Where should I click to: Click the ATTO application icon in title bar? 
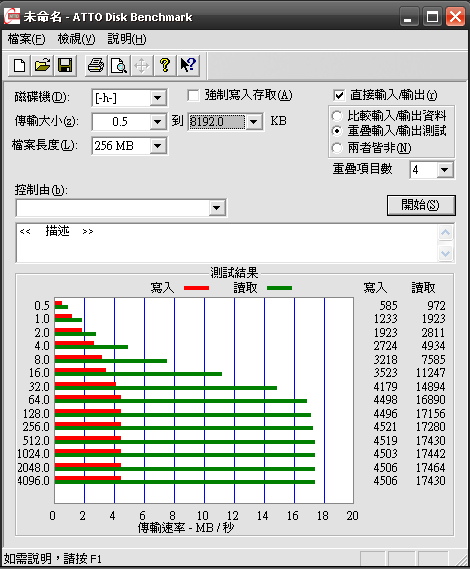tap(12, 17)
